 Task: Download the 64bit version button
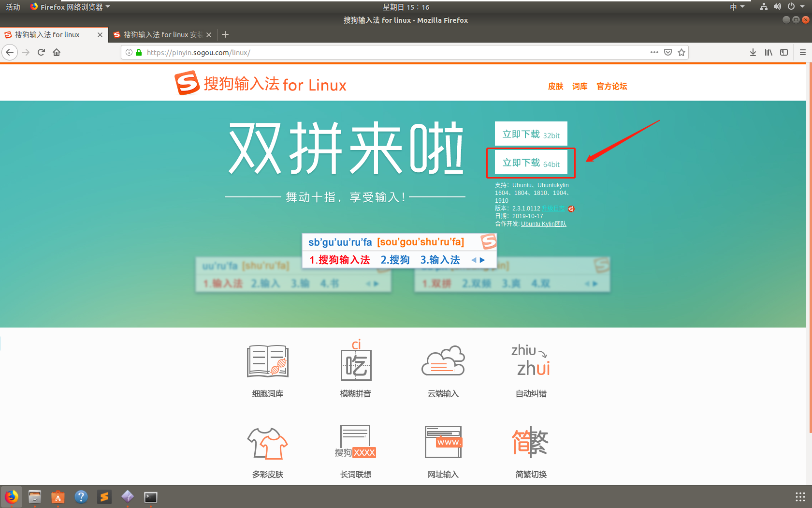(531, 163)
